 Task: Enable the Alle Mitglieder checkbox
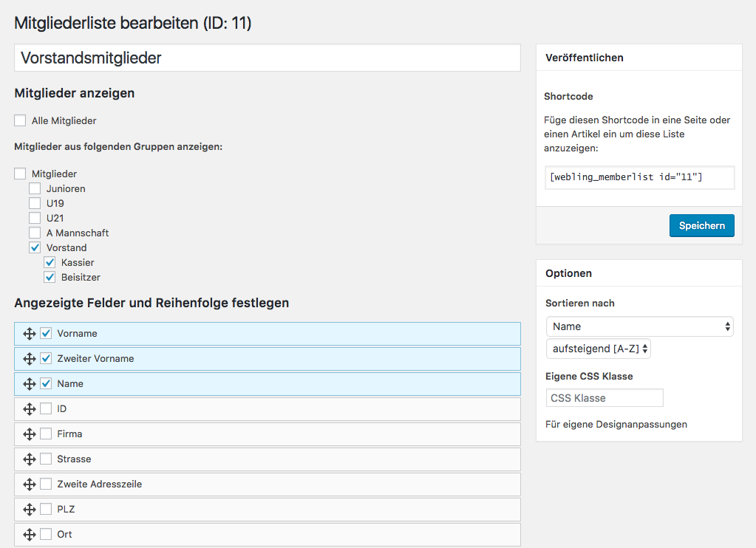[20, 120]
